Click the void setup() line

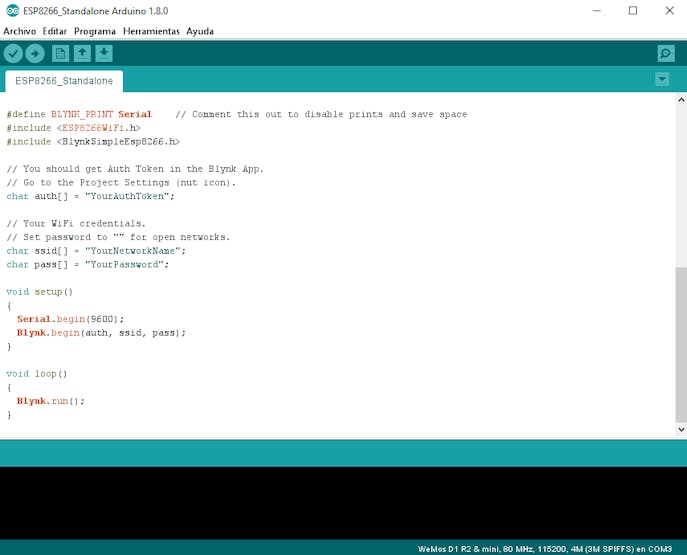point(39,292)
